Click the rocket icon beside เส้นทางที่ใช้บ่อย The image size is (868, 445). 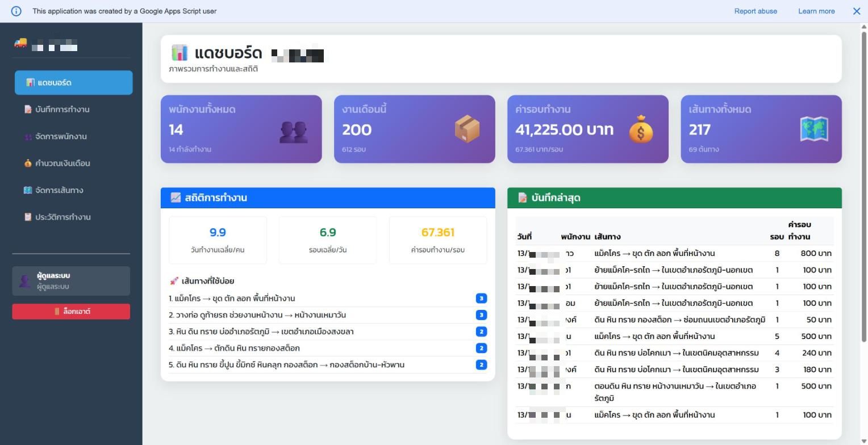tap(174, 281)
